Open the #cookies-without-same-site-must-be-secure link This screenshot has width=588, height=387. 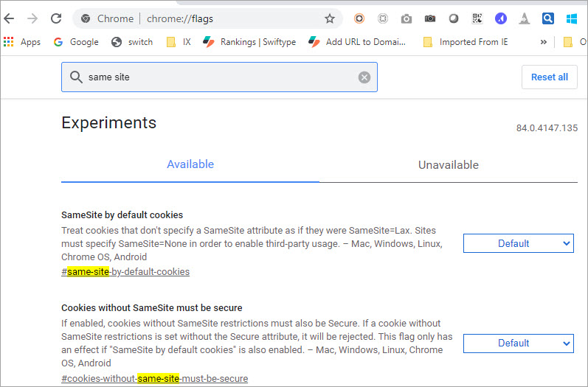click(154, 378)
